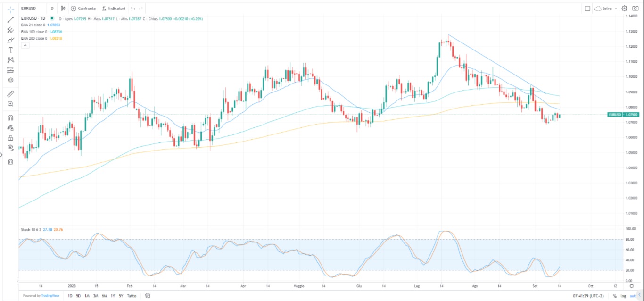
Task: Select the 1Y time range
Action: 112,296
